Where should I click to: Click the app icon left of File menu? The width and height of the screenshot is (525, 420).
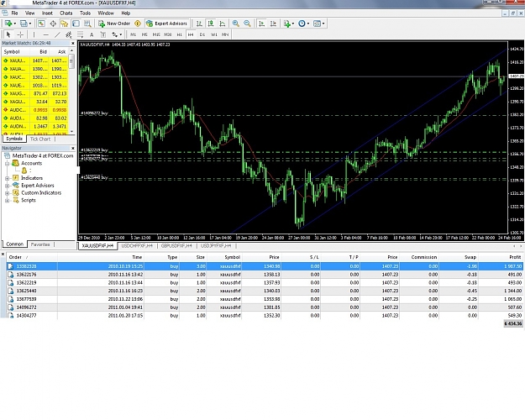(x=4, y=13)
